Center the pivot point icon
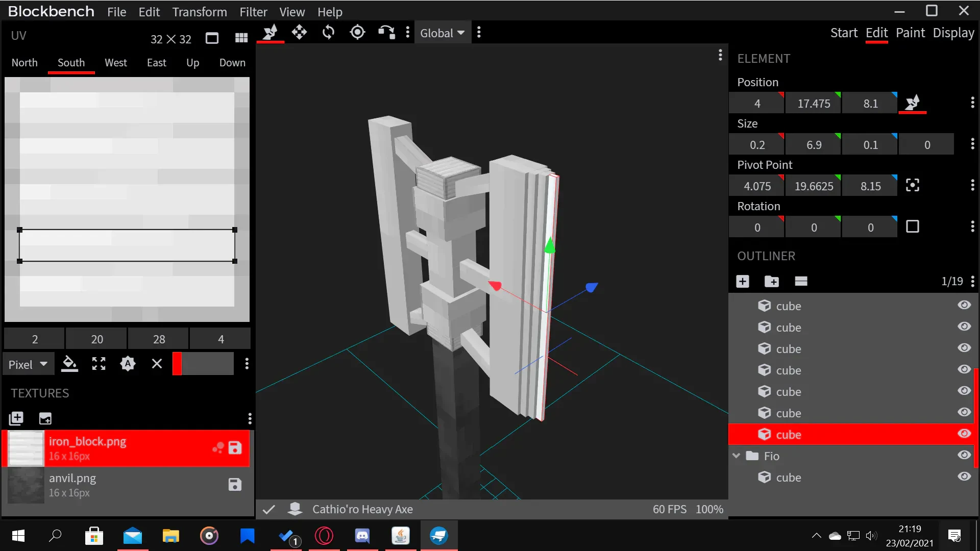 913,185
